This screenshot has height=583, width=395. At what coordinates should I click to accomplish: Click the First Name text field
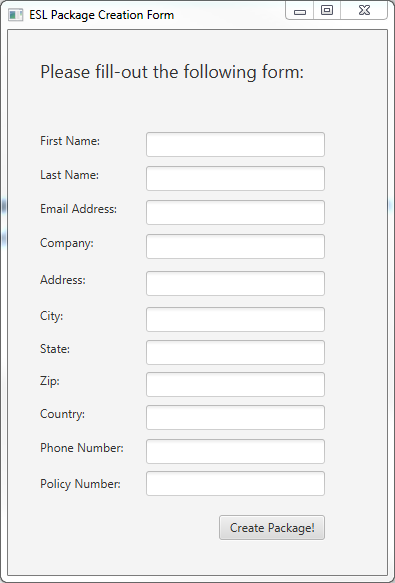(x=235, y=144)
